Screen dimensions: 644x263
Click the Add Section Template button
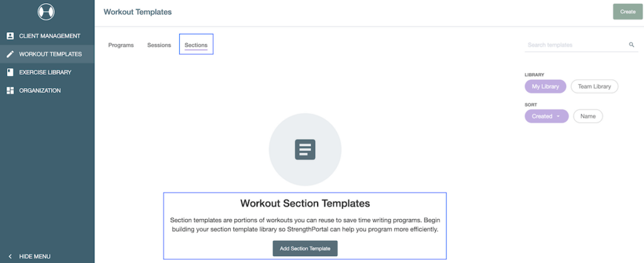coord(305,249)
